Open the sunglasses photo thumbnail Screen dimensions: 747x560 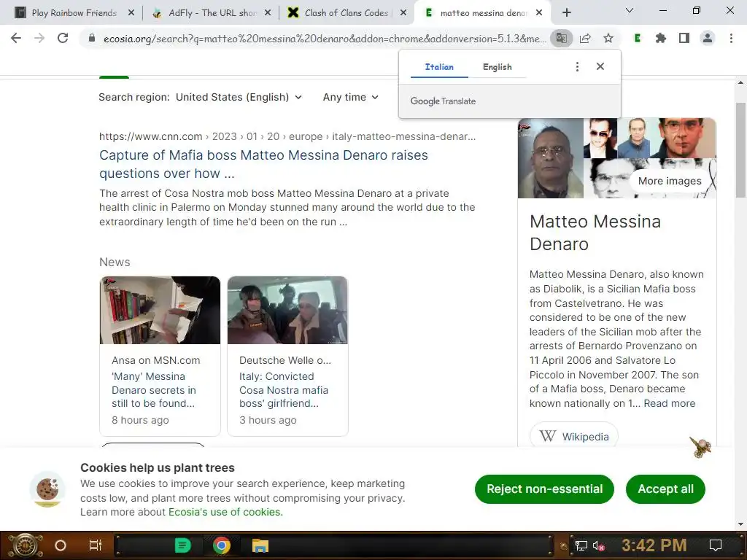click(600, 138)
